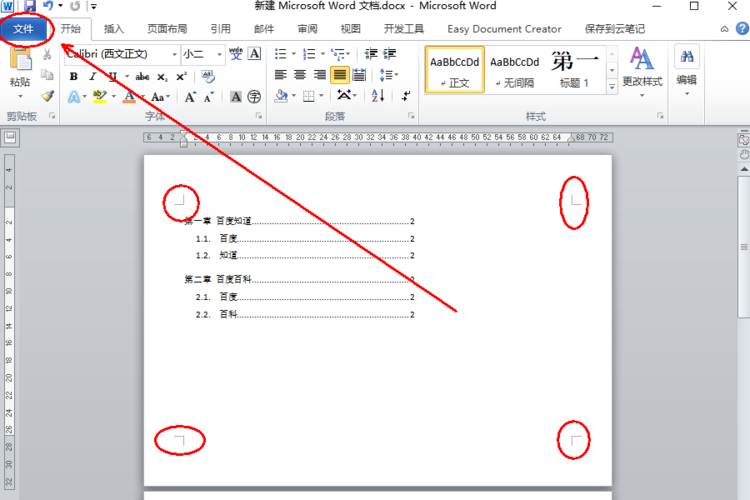750x500 pixels.
Task: Toggle Subscript formatting
Action: pyautogui.click(x=162, y=77)
